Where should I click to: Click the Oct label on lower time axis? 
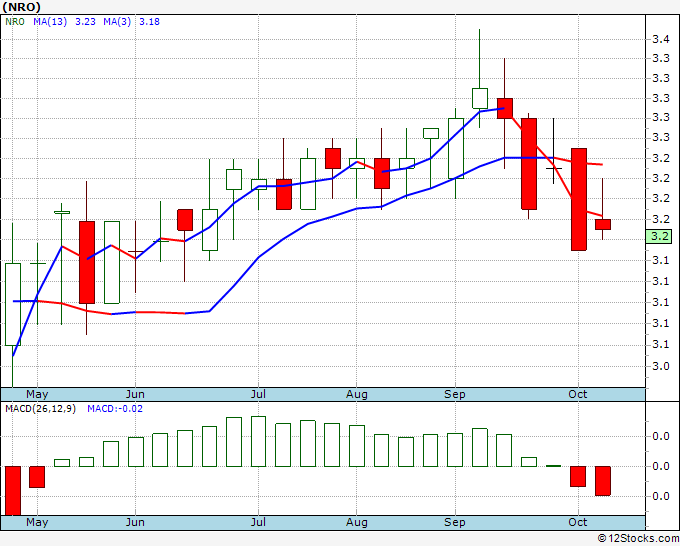(x=578, y=522)
